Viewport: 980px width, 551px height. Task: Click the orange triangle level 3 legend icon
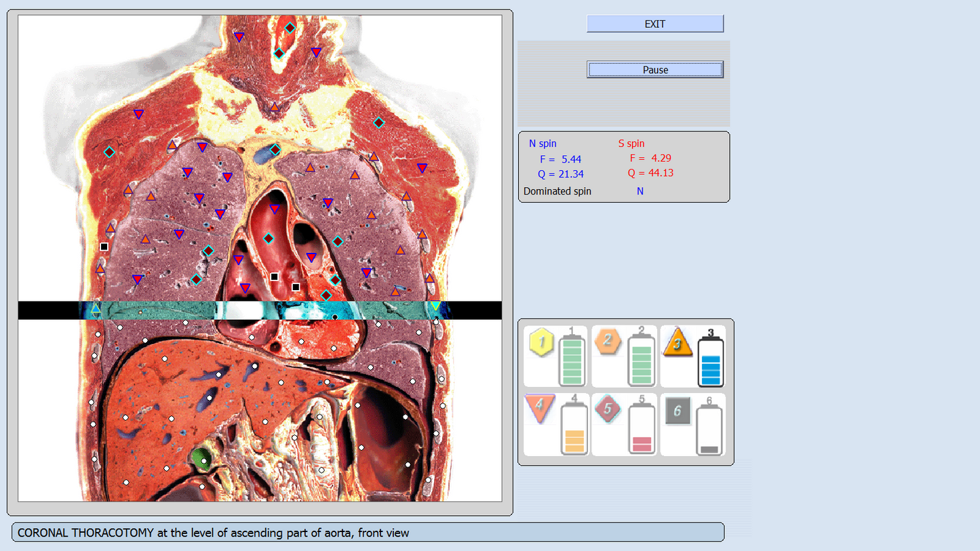click(677, 343)
